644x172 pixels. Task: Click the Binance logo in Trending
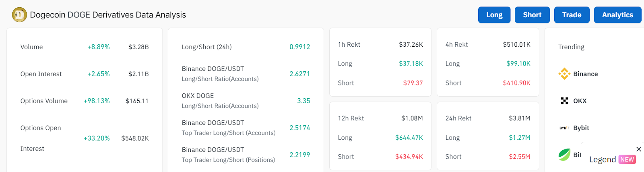pyautogui.click(x=564, y=74)
